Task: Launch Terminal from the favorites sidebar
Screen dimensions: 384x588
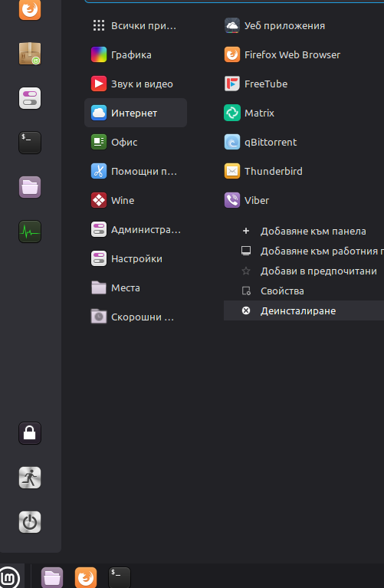Action: point(30,143)
